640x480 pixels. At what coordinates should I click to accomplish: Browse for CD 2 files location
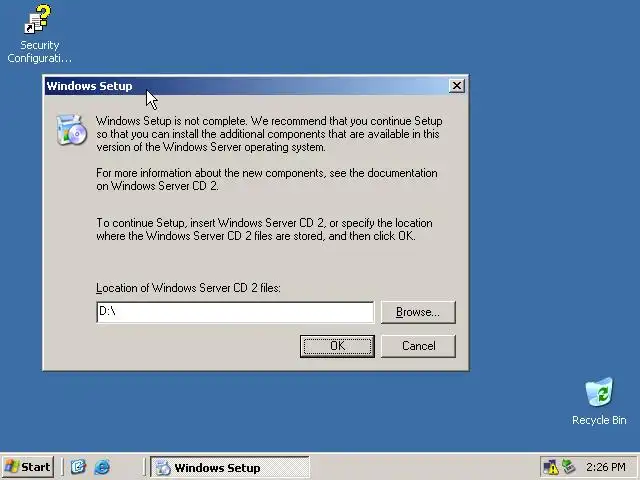click(418, 312)
